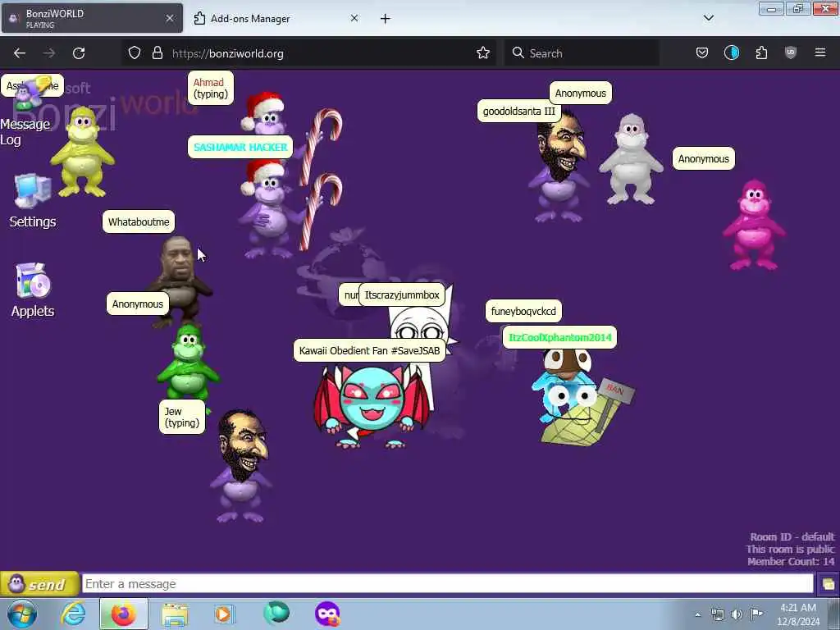Click the teal bat-winged character
The width and height of the screenshot is (840, 630).
[x=371, y=405]
